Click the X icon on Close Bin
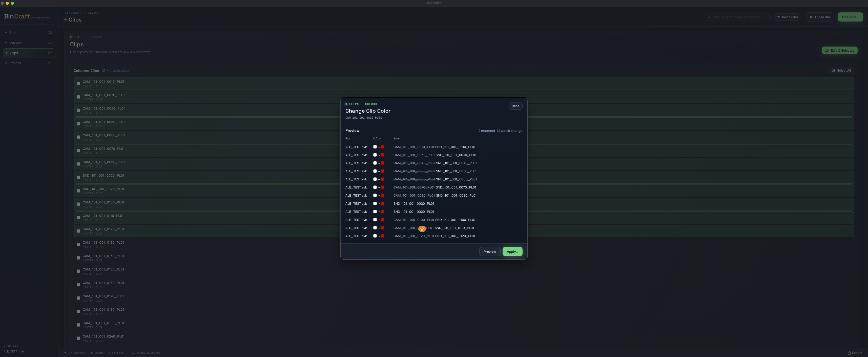The image size is (868, 357). click(x=811, y=17)
